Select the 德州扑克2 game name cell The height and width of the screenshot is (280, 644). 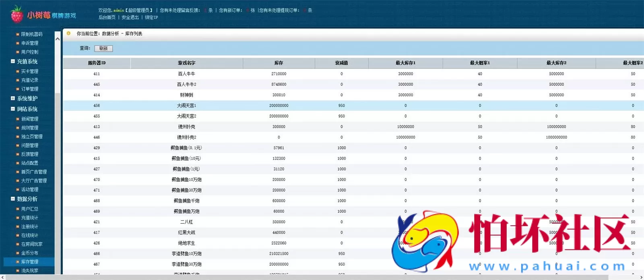[x=186, y=137]
